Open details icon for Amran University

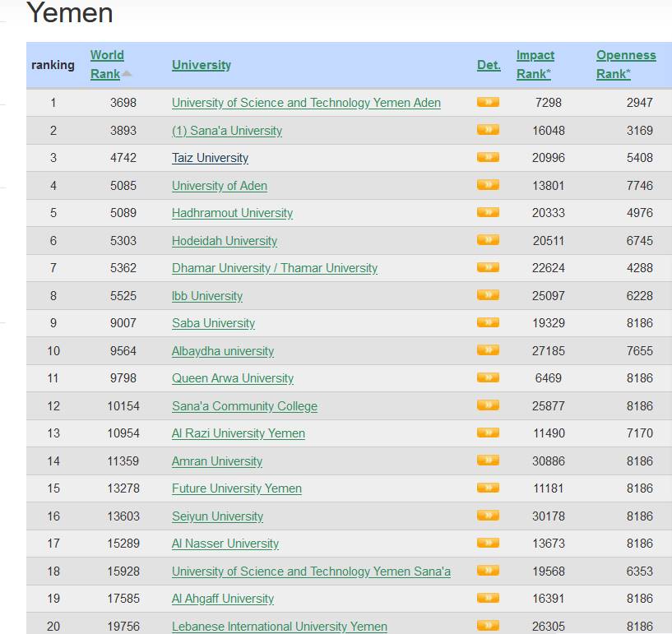[x=488, y=460]
